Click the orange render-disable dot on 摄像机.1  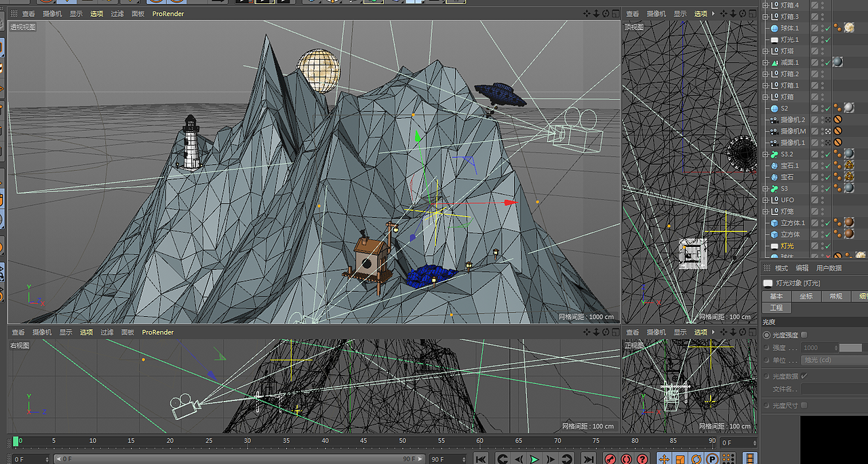click(838, 142)
